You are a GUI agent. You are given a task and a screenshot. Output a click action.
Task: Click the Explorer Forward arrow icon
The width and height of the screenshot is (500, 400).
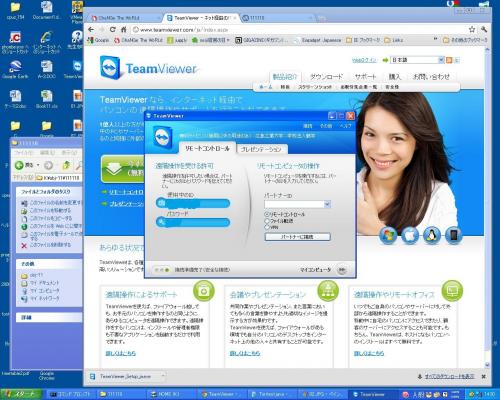[49, 165]
